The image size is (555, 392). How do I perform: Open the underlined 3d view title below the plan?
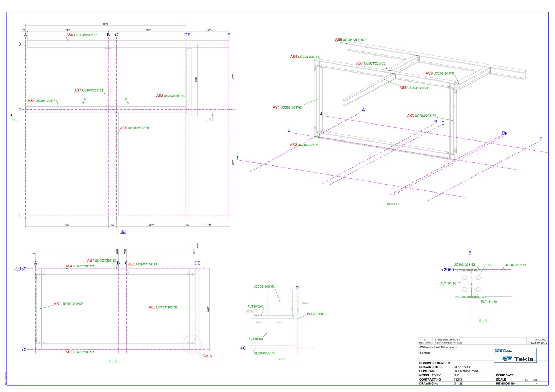pos(123,231)
